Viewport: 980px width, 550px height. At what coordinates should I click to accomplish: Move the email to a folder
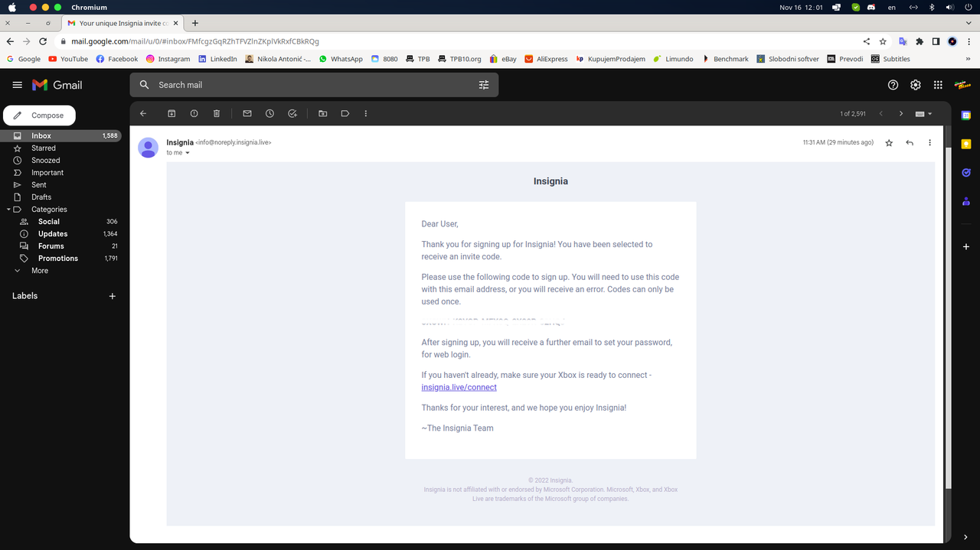pyautogui.click(x=323, y=113)
